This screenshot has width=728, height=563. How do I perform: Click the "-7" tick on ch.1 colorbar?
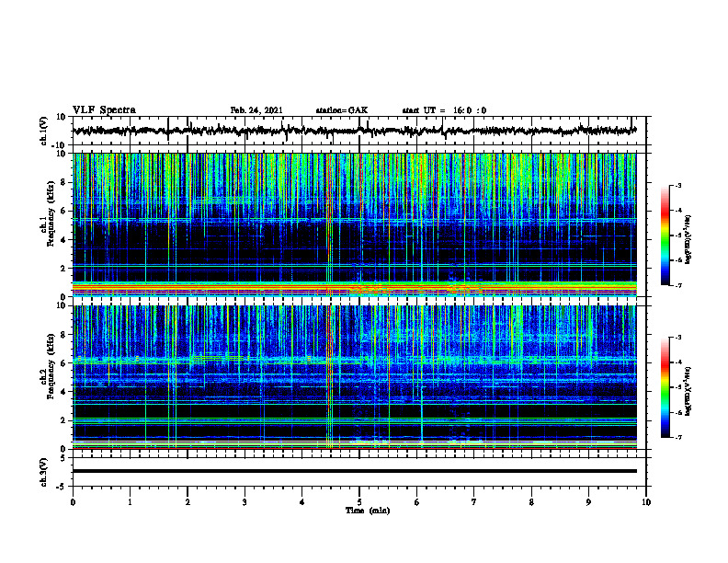(677, 285)
